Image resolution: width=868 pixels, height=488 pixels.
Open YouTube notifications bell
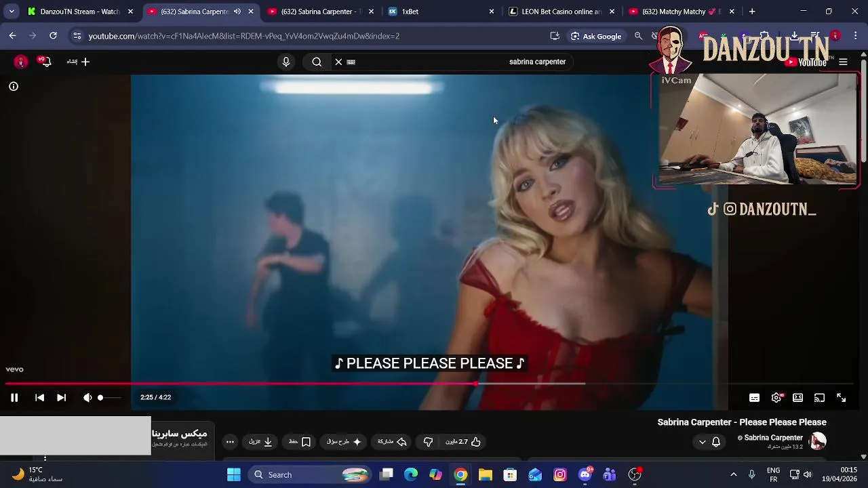coord(45,62)
